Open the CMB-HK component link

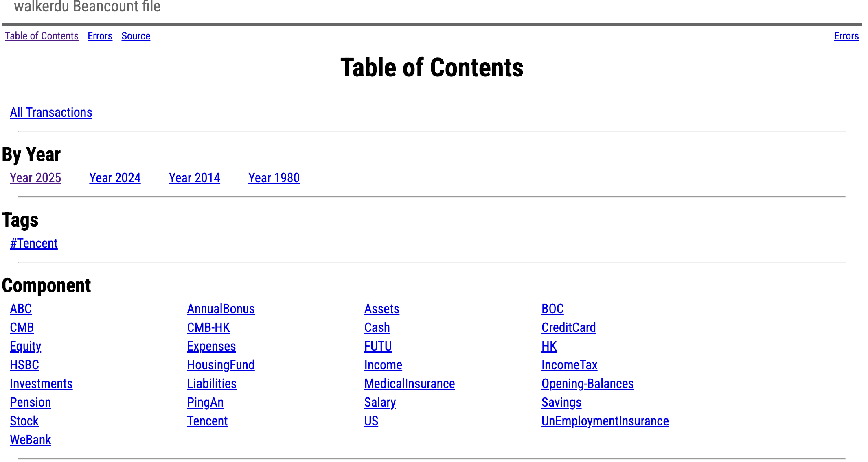(x=208, y=327)
